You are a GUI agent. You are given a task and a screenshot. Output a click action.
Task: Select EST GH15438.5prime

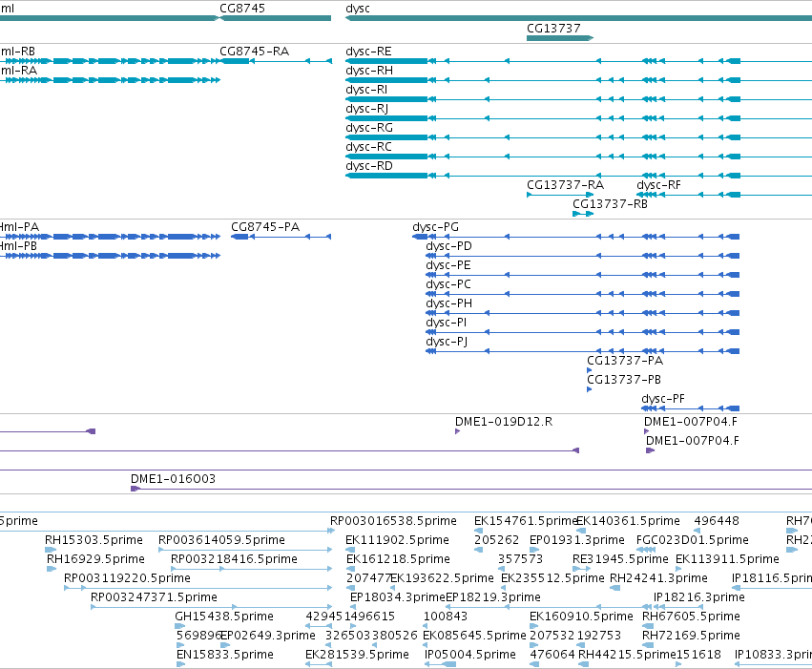pyautogui.click(x=224, y=617)
